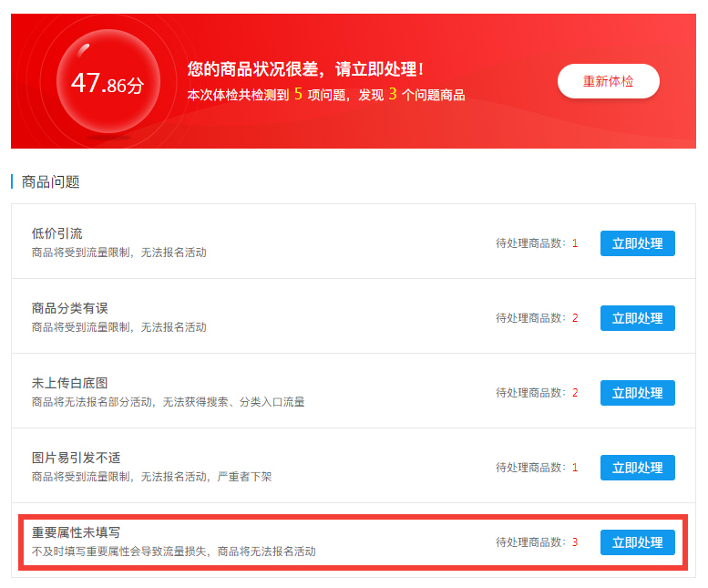Click the description under 低价引流
This screenshot has width=708, height=588.
click(118, 253)
